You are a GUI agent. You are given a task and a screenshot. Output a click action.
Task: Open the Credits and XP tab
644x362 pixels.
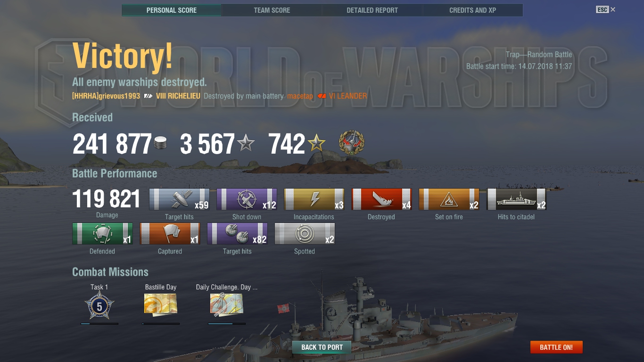[x=472, y=10]
